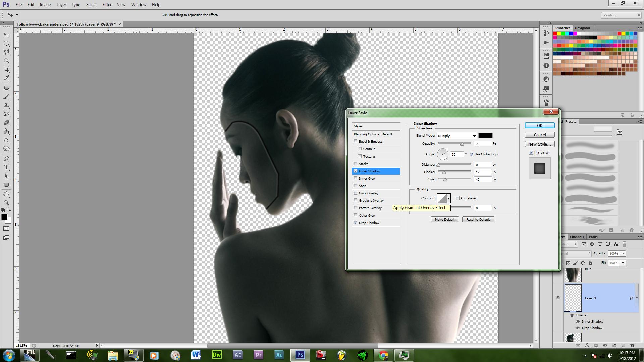
Task: Click the delete layer trash icon
Action: coord(632,345)
